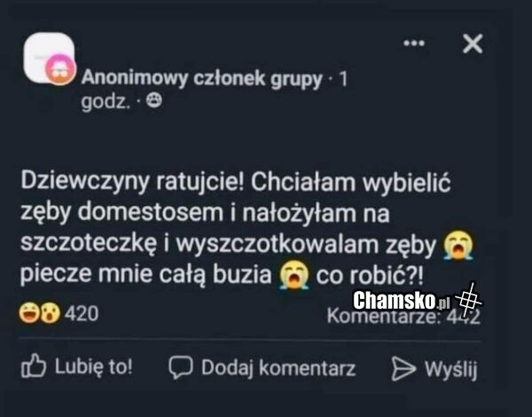
Task: Click the Chamsko.pl watermark logo
Action: coord(418,300)
